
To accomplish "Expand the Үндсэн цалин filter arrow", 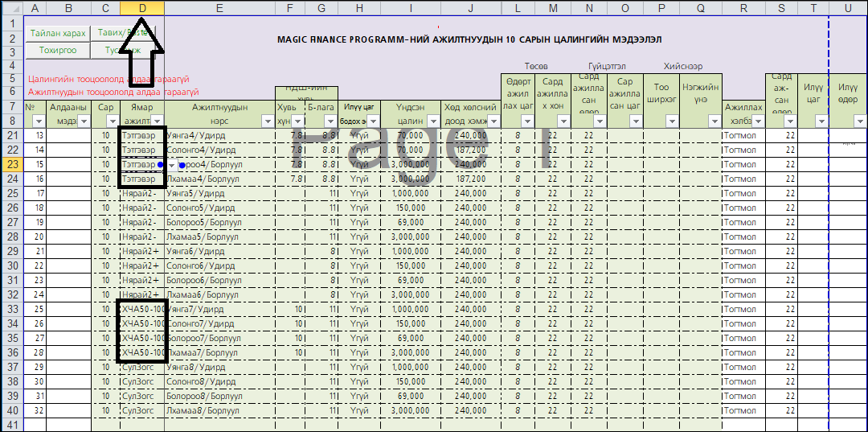I will (432, 121).
